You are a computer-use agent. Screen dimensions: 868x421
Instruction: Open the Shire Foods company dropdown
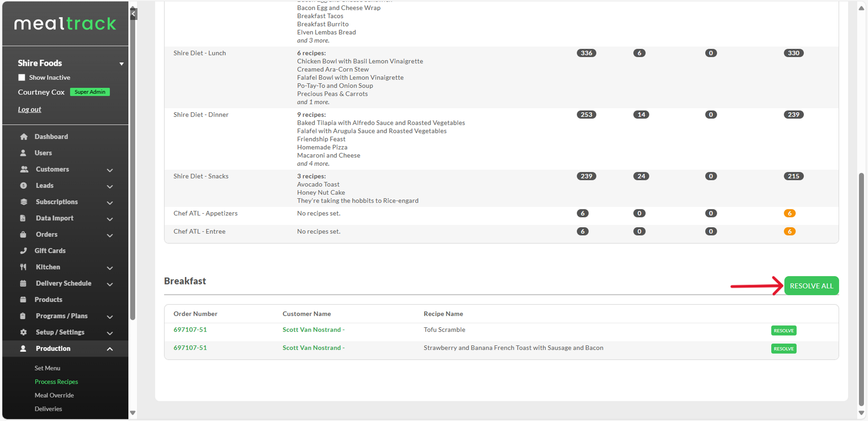(x=122, y=64)
